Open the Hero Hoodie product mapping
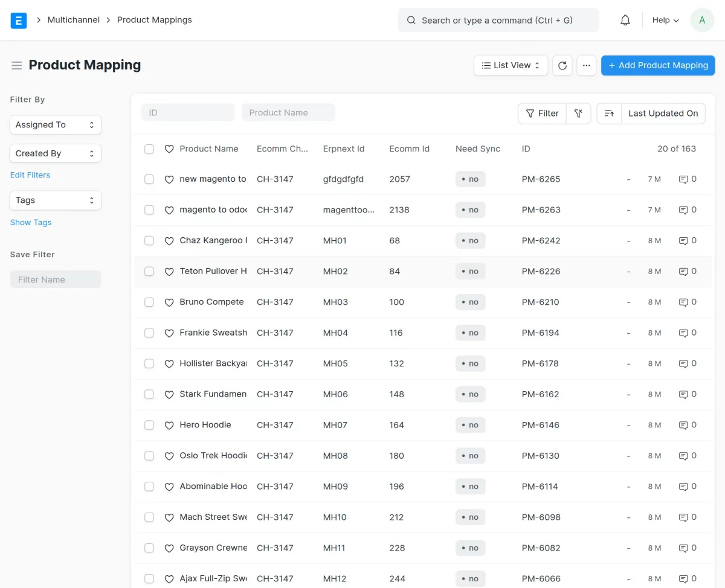This screenshot has height=588, width=725. tap(205, 425)
